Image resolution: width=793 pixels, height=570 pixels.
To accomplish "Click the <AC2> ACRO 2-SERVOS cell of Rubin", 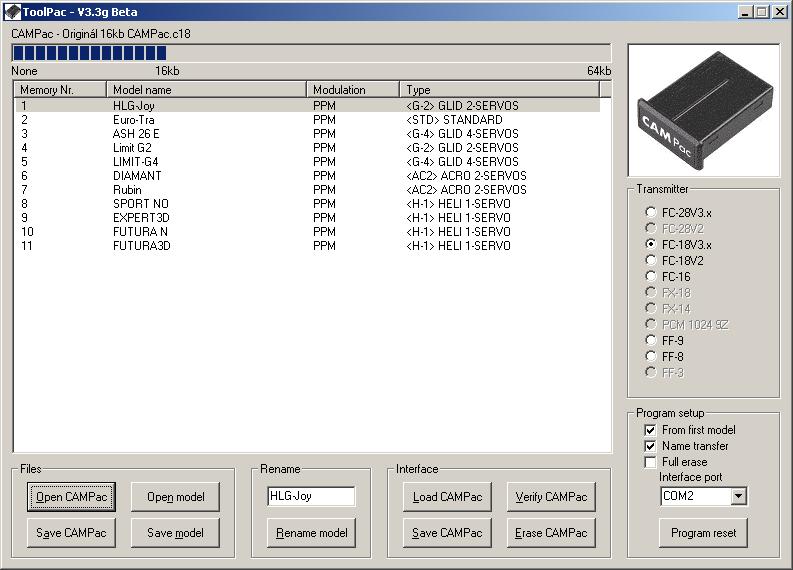I will pyautogui.click(x=466, y=190).
